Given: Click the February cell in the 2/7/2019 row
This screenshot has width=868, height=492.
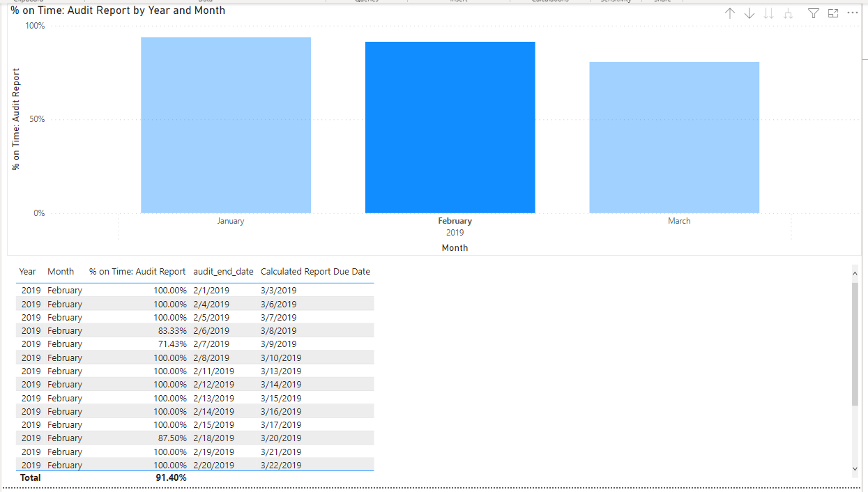Looking at the screenshot, I should point(65,344).
